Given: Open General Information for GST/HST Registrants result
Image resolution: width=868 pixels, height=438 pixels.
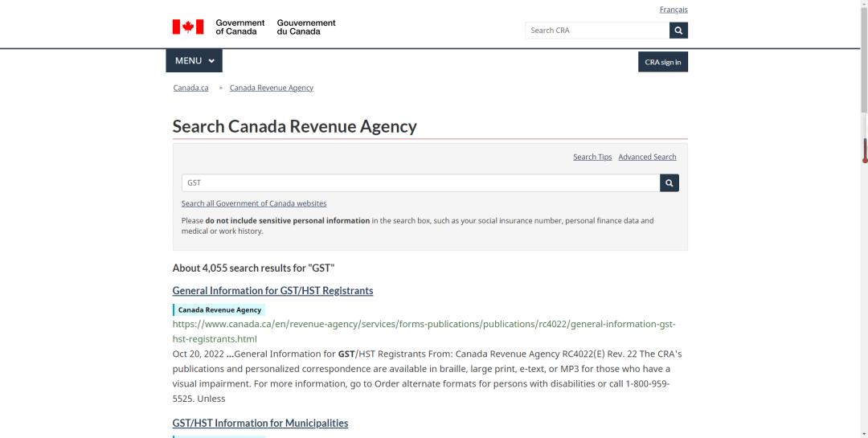Looking at the screenshot, I should (x=272, y=291).
